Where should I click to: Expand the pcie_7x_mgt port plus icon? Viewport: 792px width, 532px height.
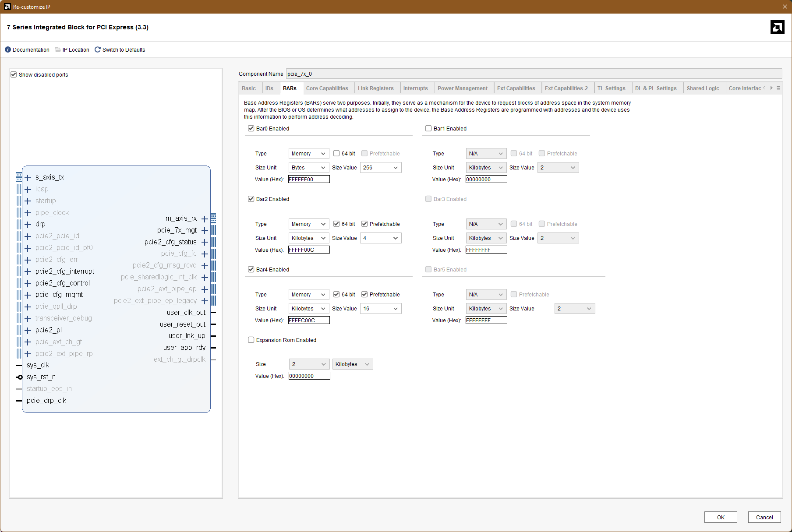pos(205,230)
